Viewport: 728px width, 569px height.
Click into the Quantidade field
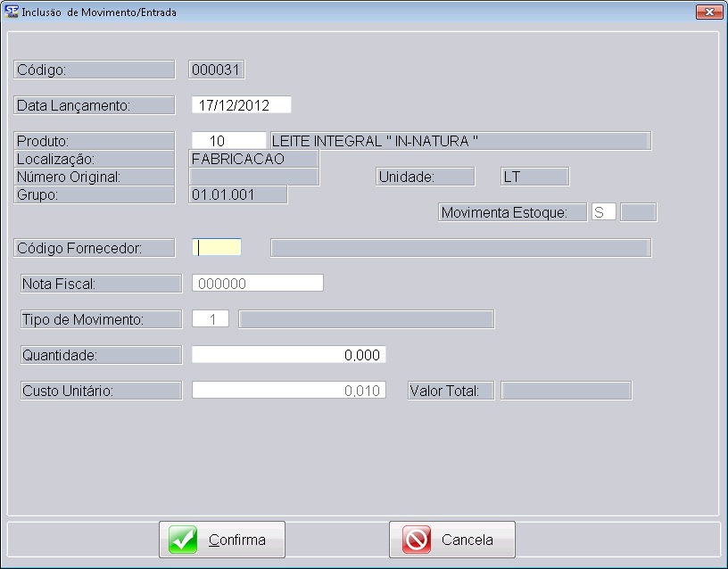coord(288,355)
